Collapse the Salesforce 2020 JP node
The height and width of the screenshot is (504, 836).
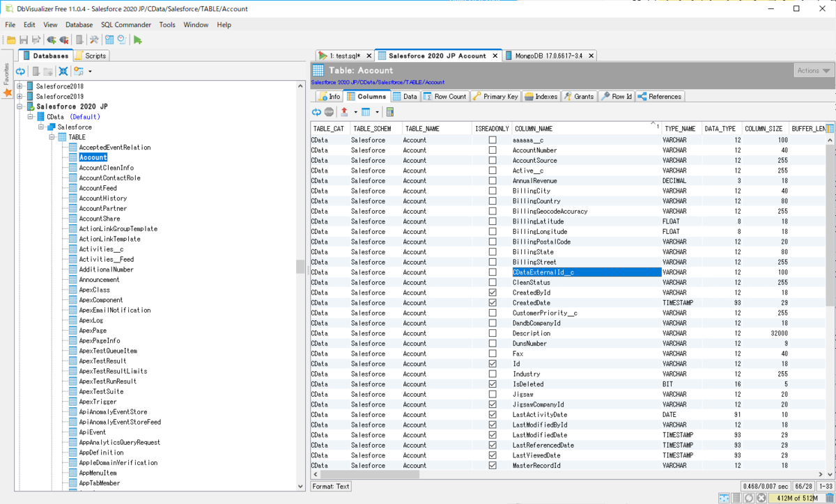point(20,107)
